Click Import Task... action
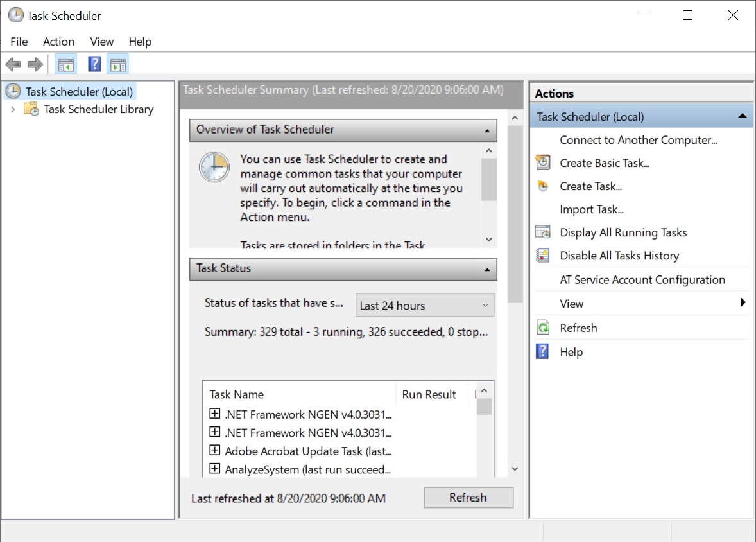Image resolution: width=756 pixels, height=542 pixels. [592, 209]
